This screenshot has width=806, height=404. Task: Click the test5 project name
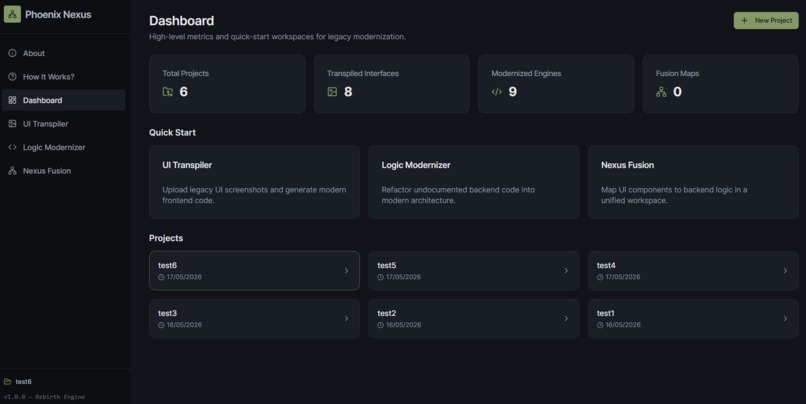[387, 265]
